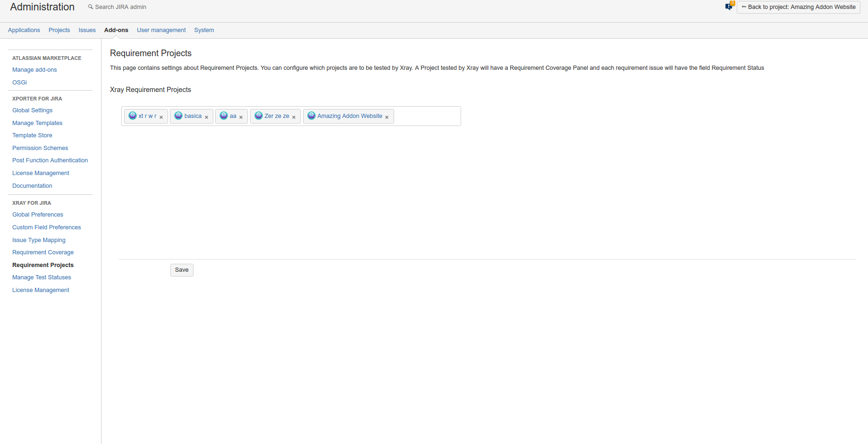Open Xray Global Preferences
Viewport: 868px width, 444px height.
point(38,215)
